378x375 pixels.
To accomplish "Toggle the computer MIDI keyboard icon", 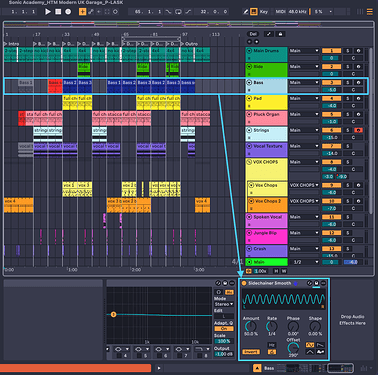I will click(x=254, y=12).
